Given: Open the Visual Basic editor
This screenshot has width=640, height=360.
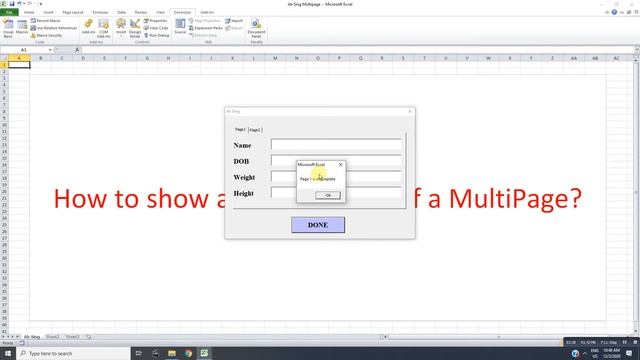Looking at the screenshot, I should (8, 29).
